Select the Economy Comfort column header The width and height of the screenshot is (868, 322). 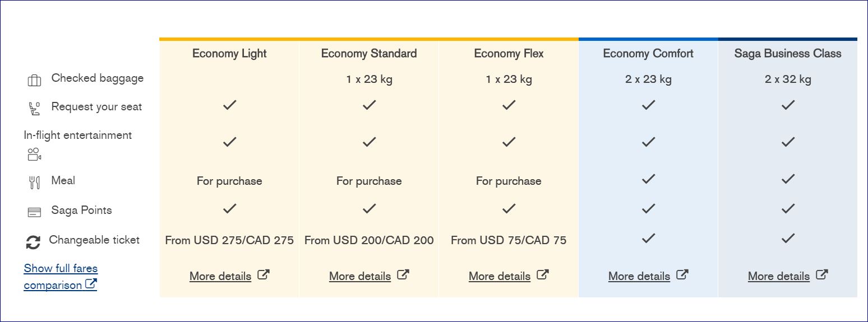coord(648,54)
